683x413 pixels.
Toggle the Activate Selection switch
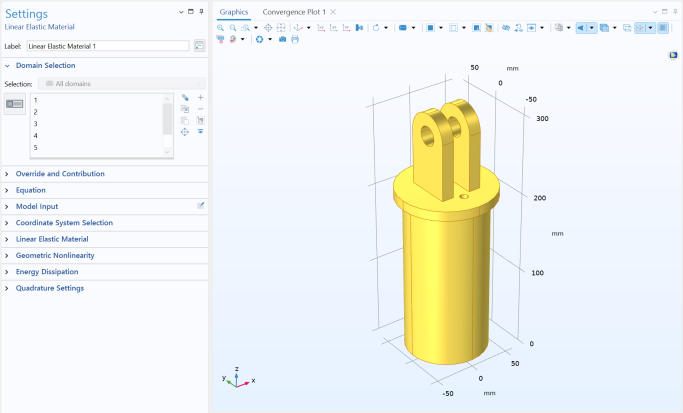tap(15, 103)
